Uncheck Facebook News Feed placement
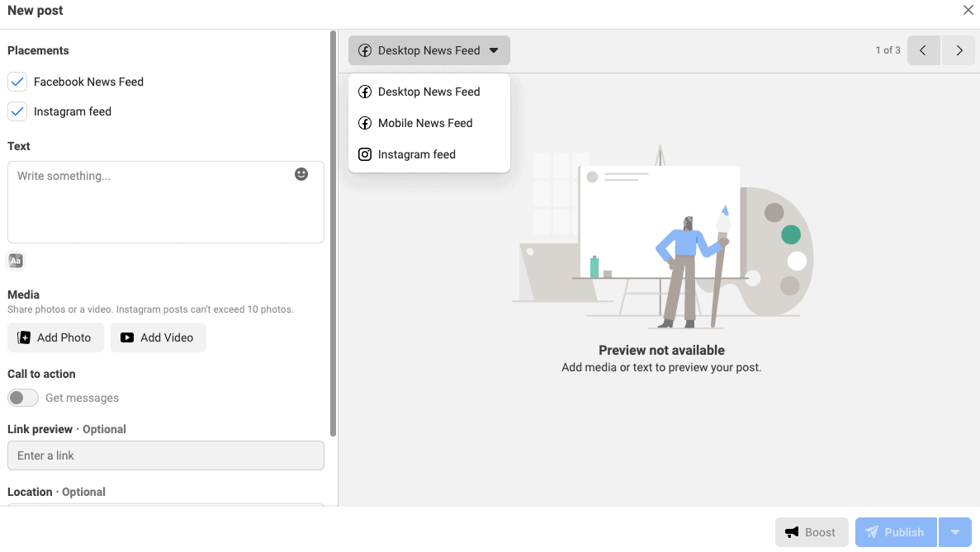Screen dimensions: 980x552 tap(17, 82)
